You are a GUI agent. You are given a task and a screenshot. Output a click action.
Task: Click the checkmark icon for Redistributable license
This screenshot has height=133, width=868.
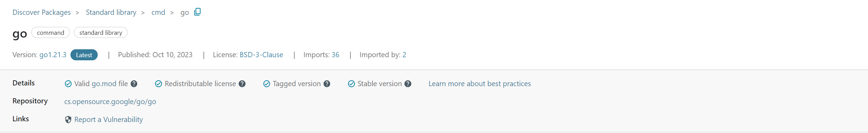(159, 84)
